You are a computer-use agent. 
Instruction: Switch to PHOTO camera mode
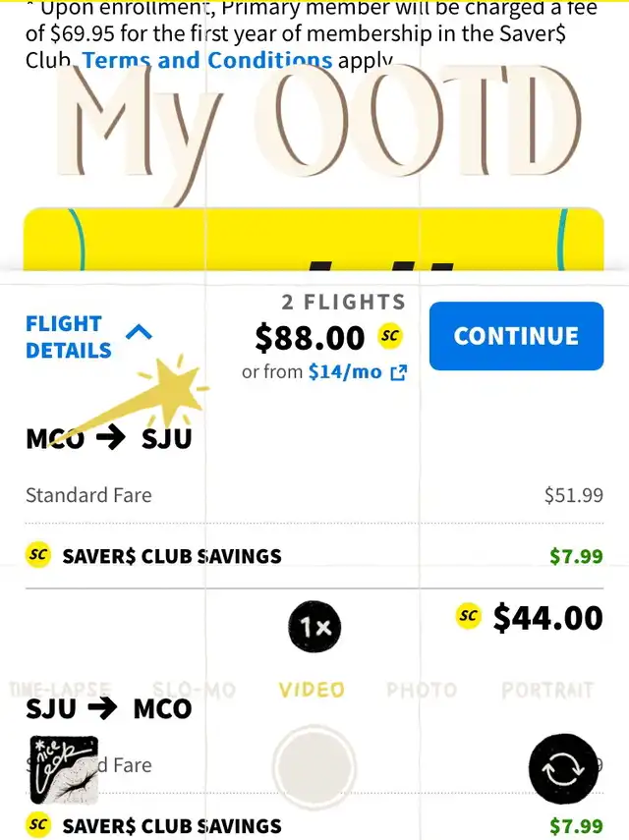(422, 690)
